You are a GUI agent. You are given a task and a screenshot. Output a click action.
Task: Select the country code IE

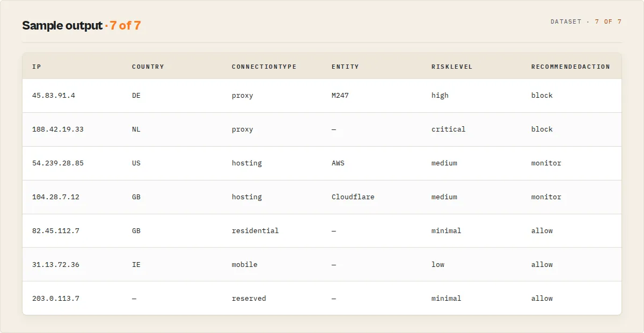[x=136, y=265]
